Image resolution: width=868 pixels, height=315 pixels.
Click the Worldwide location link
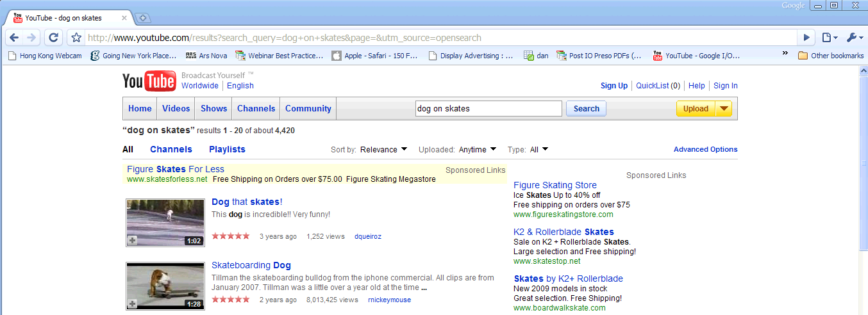coord(200,86)
